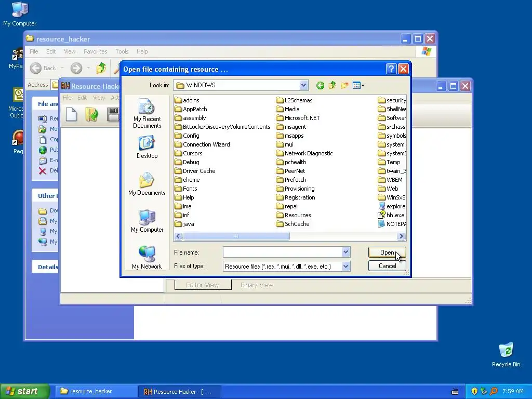This screenshot has width=532, height=399.
Task: Expand the Look in WINDOWS dropdown
Action: click(303, 85)
